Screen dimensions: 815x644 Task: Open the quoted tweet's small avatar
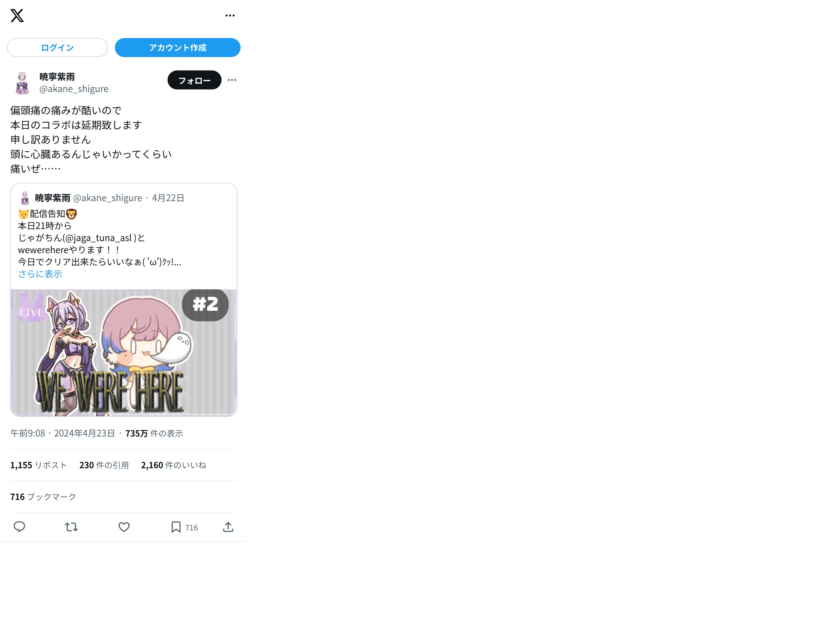25,198
